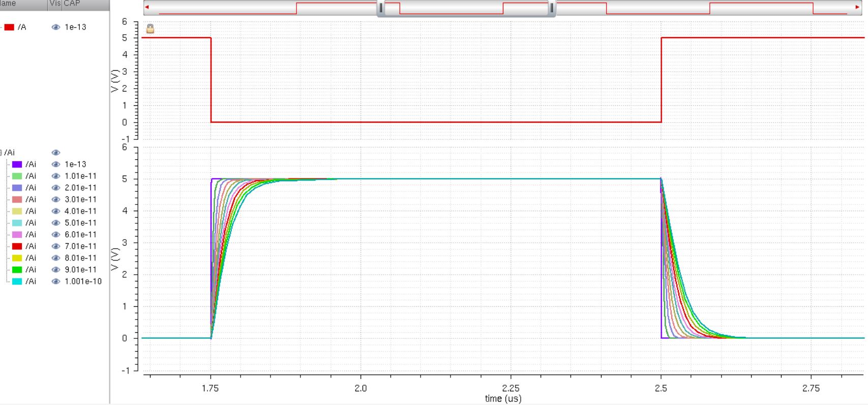Toggle the eye for /Ai CAP 7.01e-11
868x405 pixels.
55,246
